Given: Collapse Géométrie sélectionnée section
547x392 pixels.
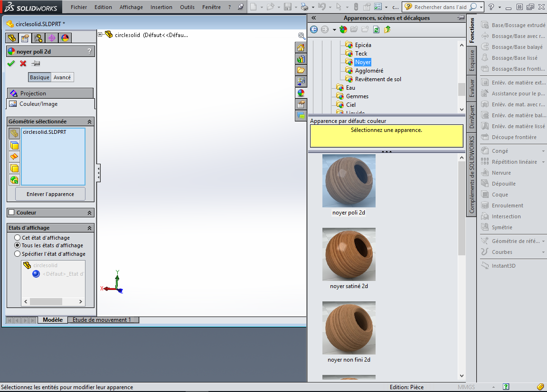Looking at the screenshot, I should (89, 121).
